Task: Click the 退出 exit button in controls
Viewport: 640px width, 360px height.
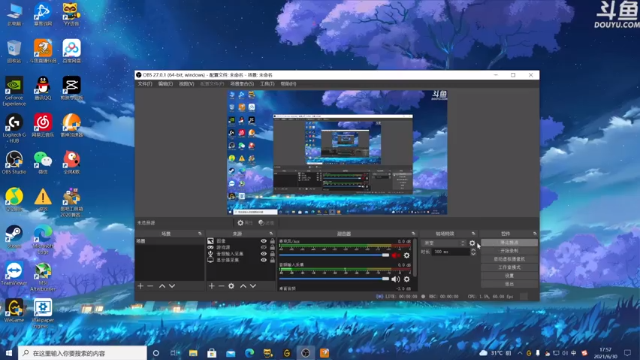Action: (509, 284)
